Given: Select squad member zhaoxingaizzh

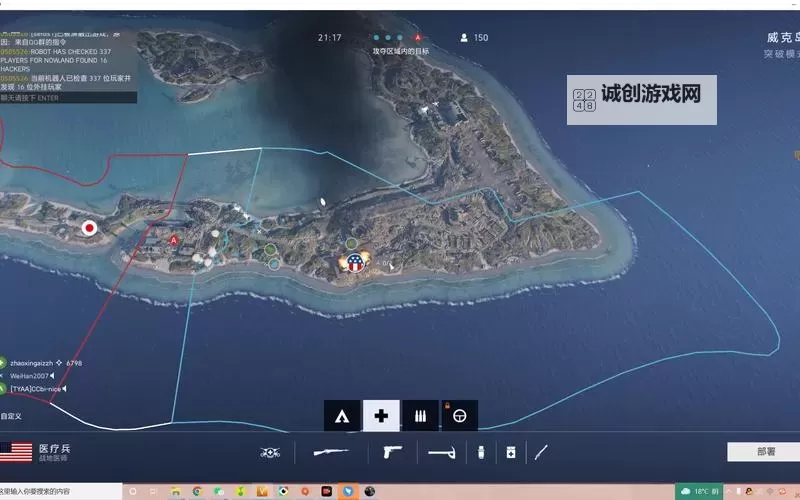Looking at the screenshot, I should coord(32,363).
